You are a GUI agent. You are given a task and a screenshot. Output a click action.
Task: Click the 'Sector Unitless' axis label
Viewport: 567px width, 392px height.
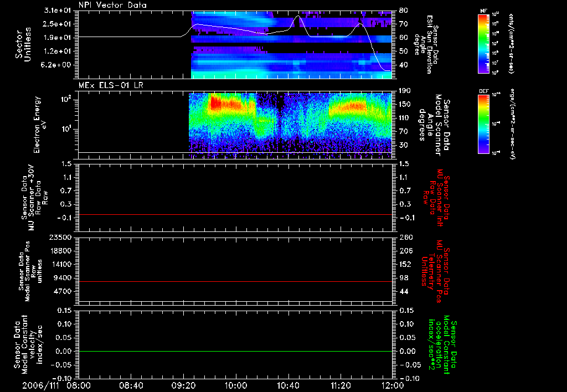(x=23, y=44)
